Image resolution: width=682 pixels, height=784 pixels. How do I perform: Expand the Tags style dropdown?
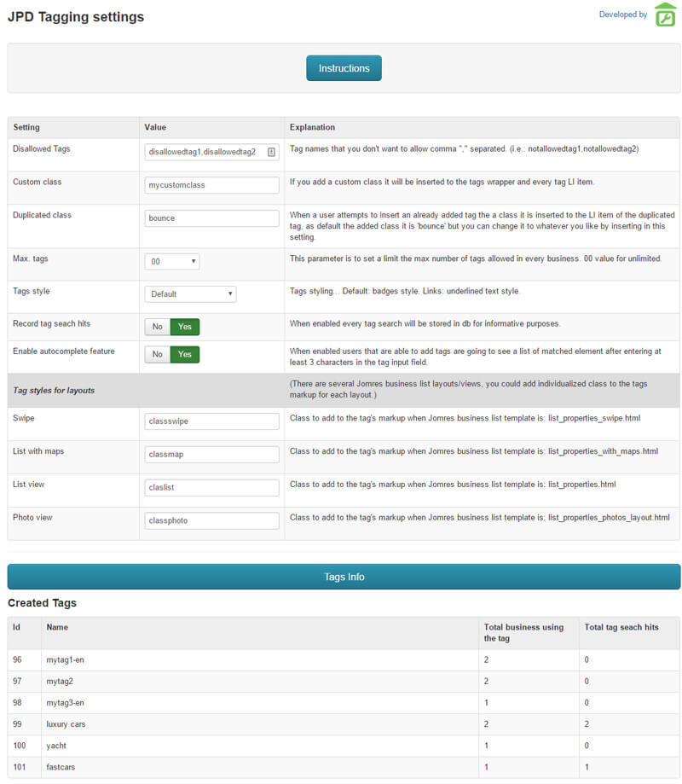pos(190,293)
